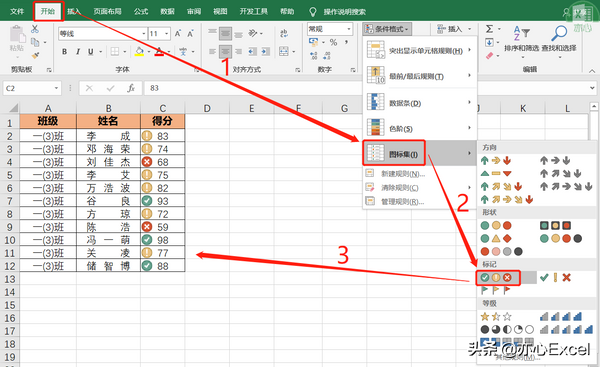Image resolution: width=600 pixels, height=367 pixels.
Task: Apply Underline formatting
Action: tap(91, 51)
